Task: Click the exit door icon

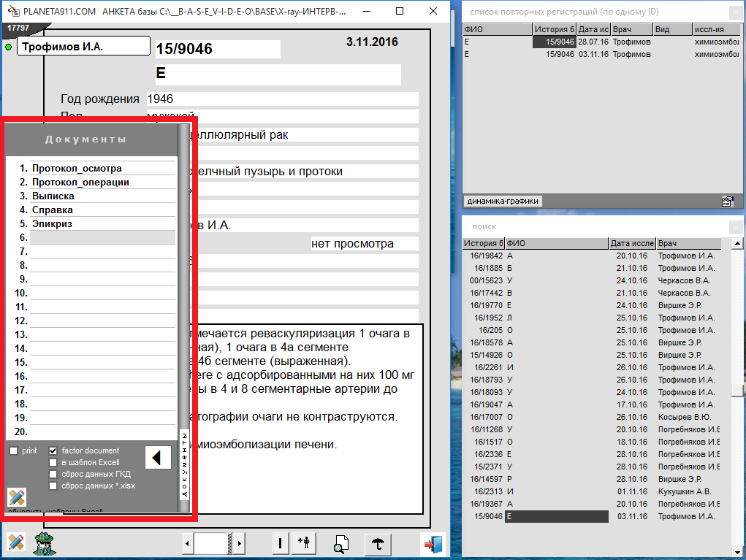Action: click(431, 544)
